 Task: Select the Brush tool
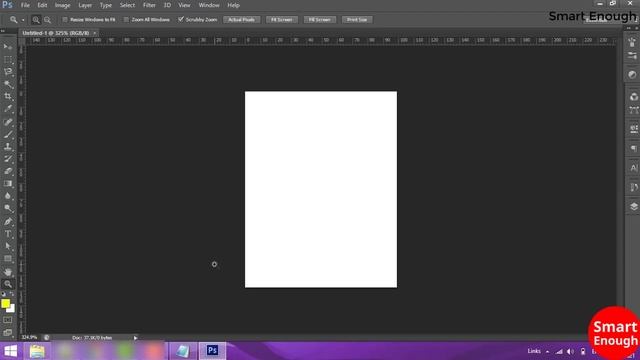[8, 134]
